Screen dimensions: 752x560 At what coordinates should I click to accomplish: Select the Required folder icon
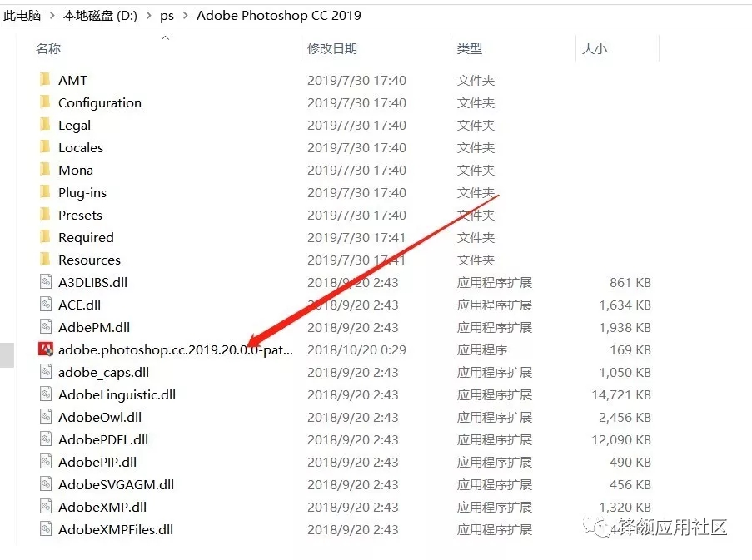45,237
